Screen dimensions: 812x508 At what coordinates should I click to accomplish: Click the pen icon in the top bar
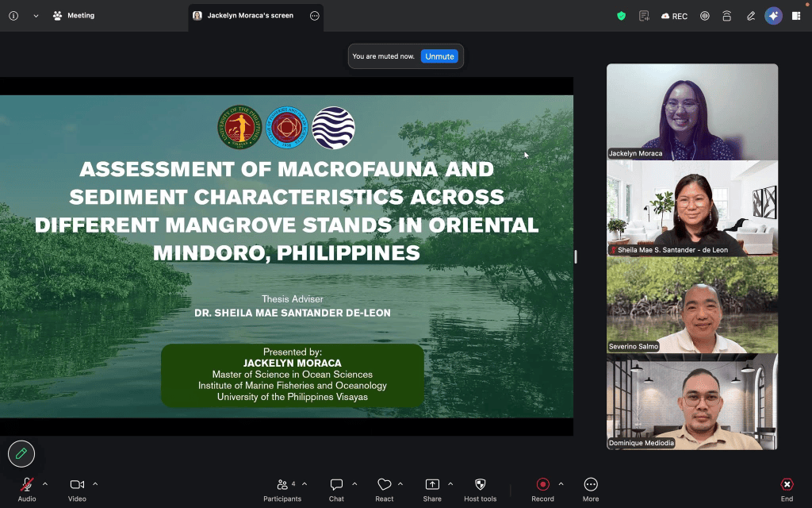(750, 16)
